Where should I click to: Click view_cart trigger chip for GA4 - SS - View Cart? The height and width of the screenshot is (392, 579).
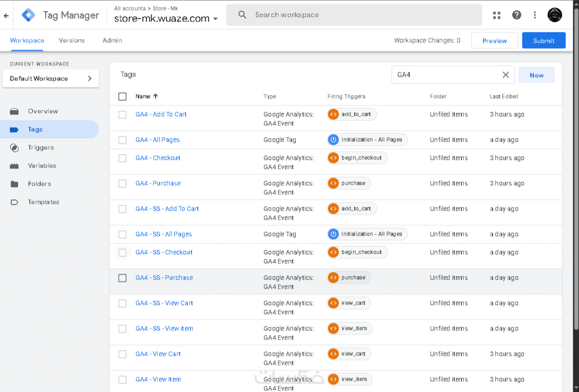click(349, 303)
